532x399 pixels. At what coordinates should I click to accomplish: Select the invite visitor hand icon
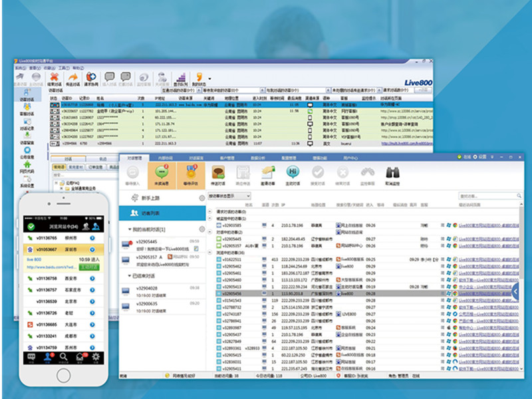pyautogui.click(x=268, y=172)
